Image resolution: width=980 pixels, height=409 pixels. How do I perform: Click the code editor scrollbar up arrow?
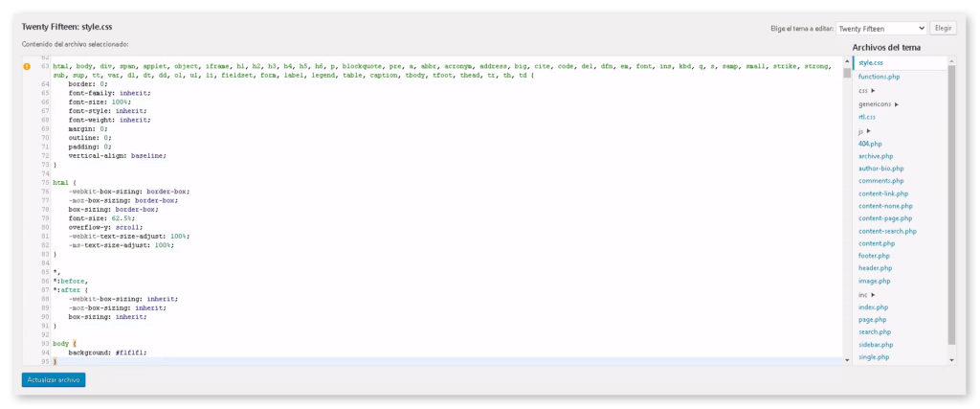[847, 60]
